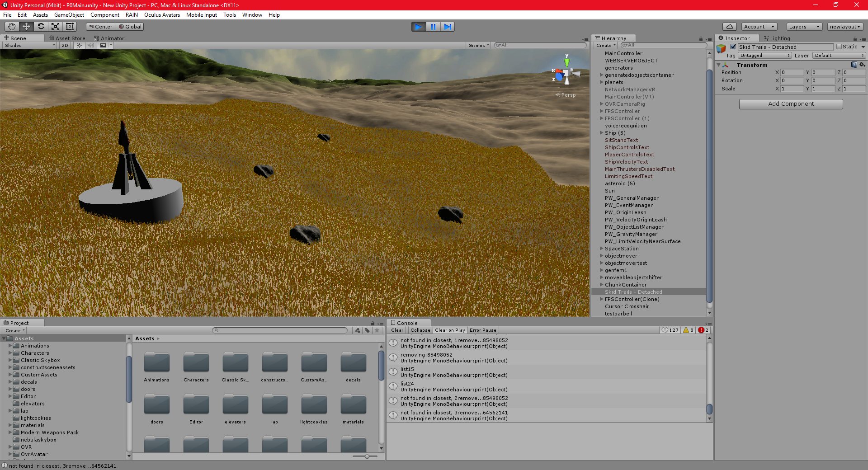Click the Add Component button

coord(791,104)
